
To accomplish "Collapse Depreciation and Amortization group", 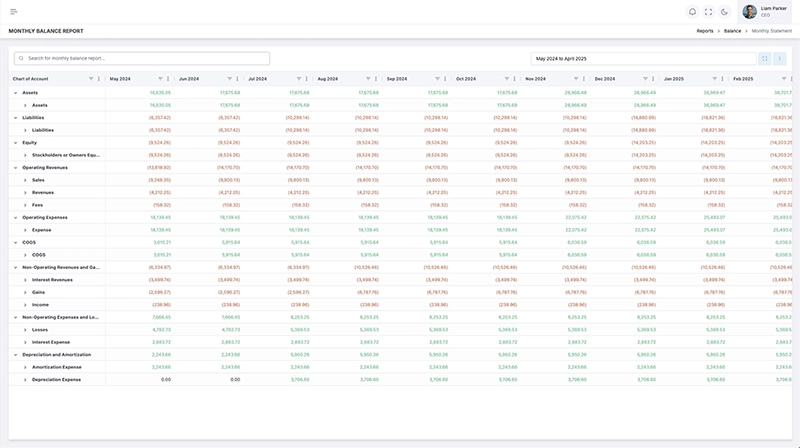I will click(15, 355).
